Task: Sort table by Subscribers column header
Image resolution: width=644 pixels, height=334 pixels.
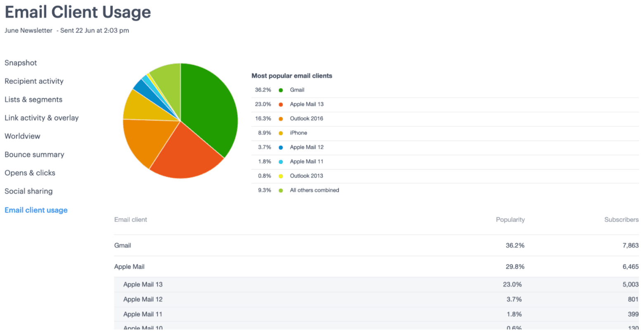Action: click(x=621, y=220)
